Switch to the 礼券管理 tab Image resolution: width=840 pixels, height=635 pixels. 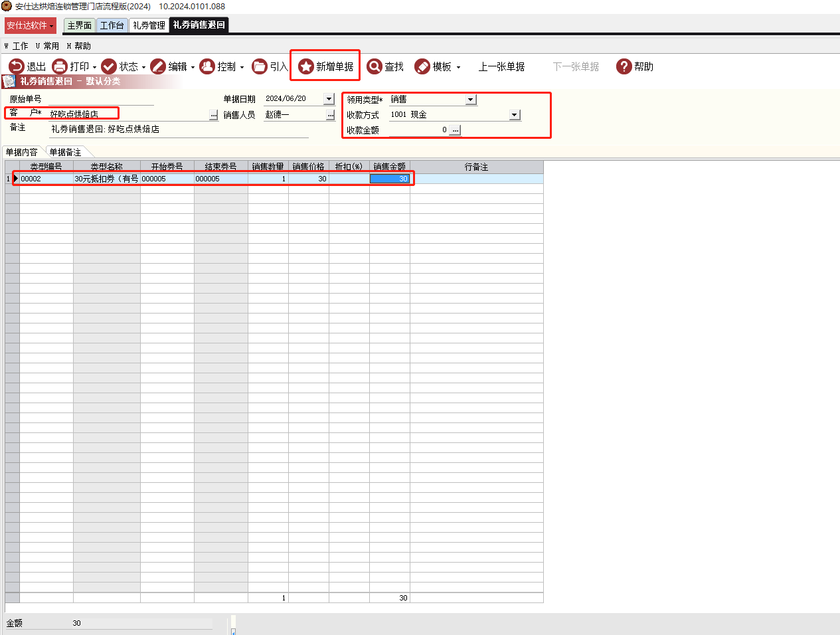pyautogui.click(x=149, y=25)
